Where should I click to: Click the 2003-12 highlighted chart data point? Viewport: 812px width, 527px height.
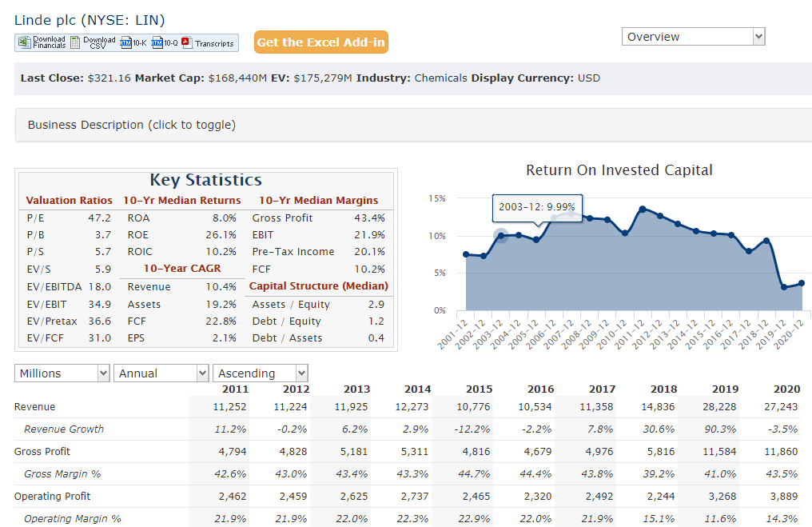pos(501,236)
